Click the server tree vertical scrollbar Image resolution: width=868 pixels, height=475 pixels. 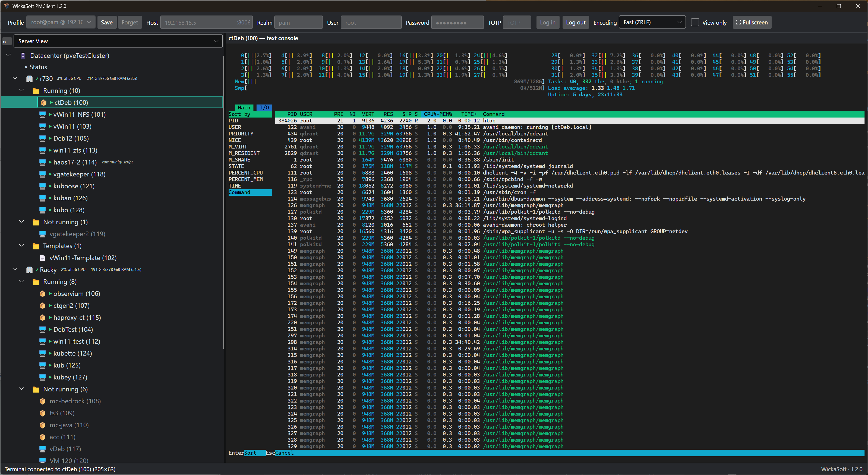click(223, 202)
